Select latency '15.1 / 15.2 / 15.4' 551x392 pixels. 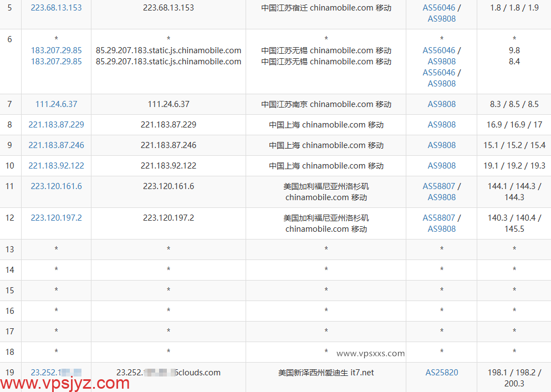click(514, 145)
